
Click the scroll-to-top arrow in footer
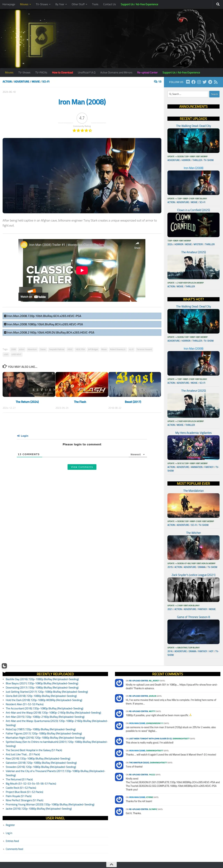click(x=111, y=864)
